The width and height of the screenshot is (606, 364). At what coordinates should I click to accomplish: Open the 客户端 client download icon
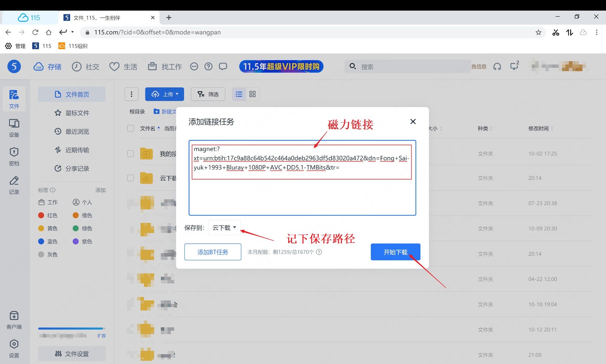[14, 320]
